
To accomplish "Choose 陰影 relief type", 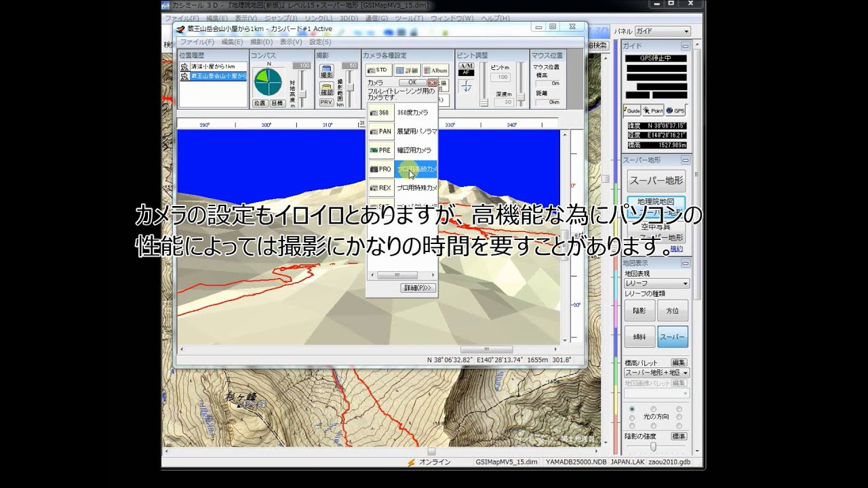I will click(x=639, y=310).
